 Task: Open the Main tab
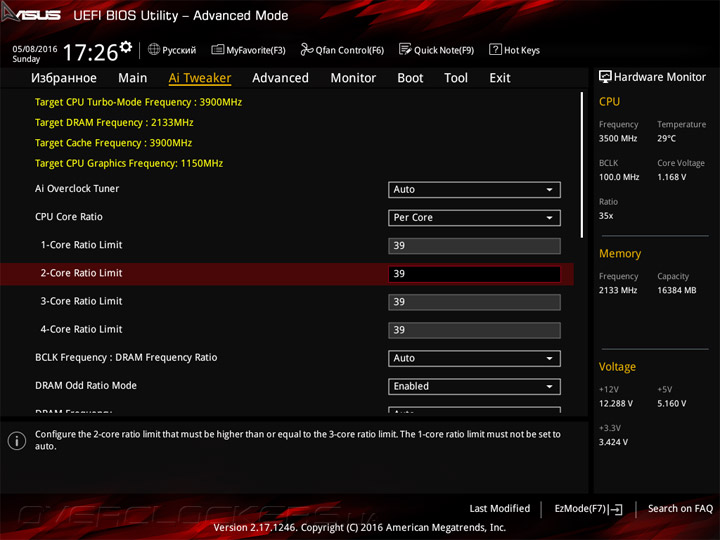pyautogui.click(x=133, y=78)
